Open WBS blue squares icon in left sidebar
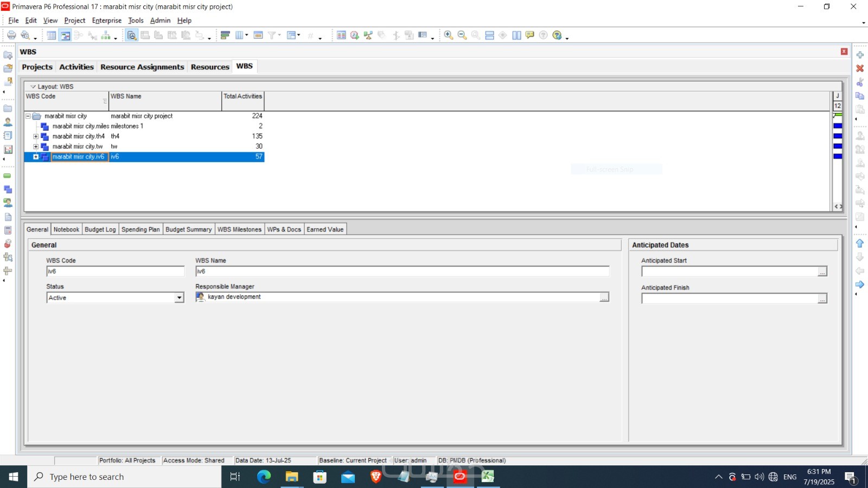 pos(8,189)
